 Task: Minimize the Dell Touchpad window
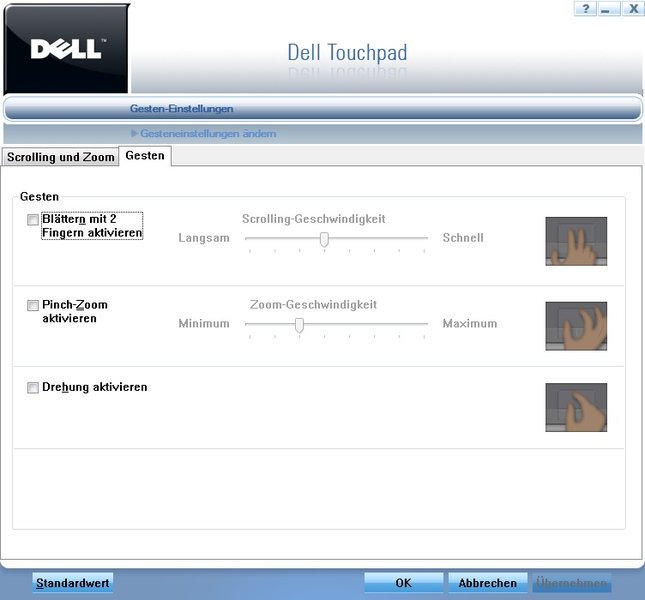click(x=608, y=9)
